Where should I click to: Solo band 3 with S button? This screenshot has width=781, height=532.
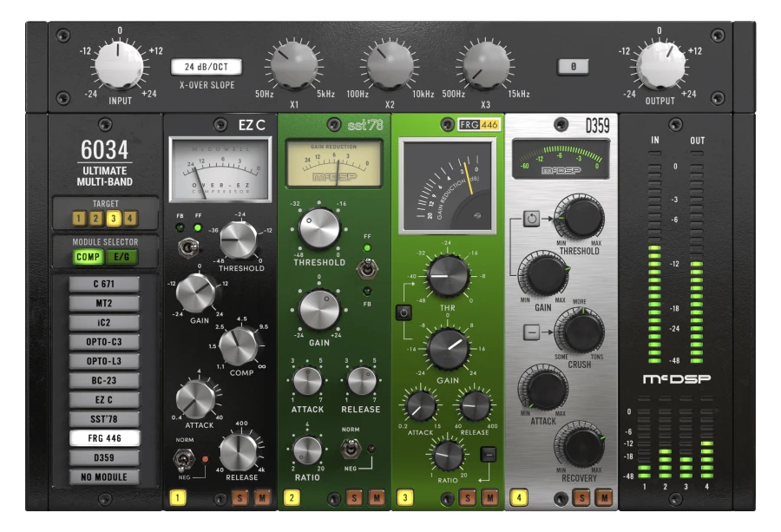point(468,497)
